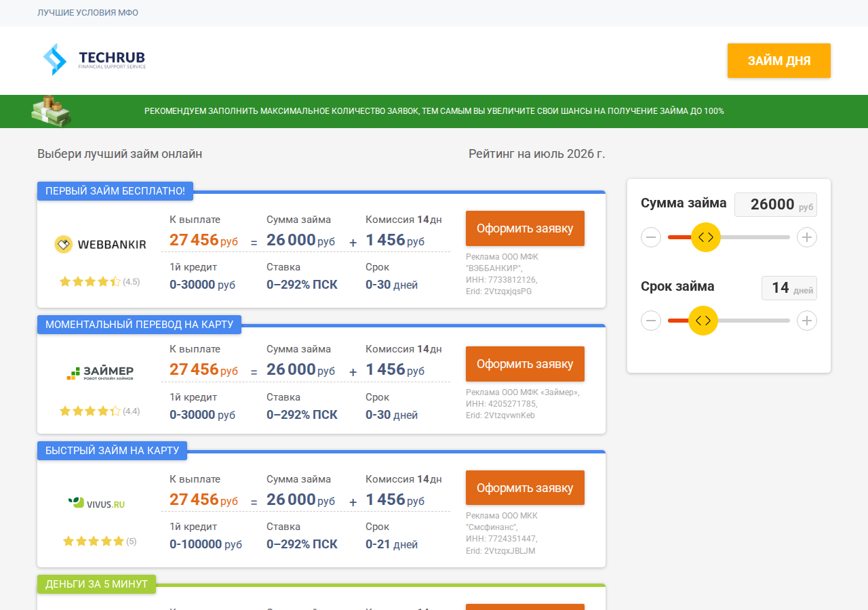Click the Рейтинг на июль 2026 г. heading
Viewport: 868px width, 610px height.
tap(537, 154)
